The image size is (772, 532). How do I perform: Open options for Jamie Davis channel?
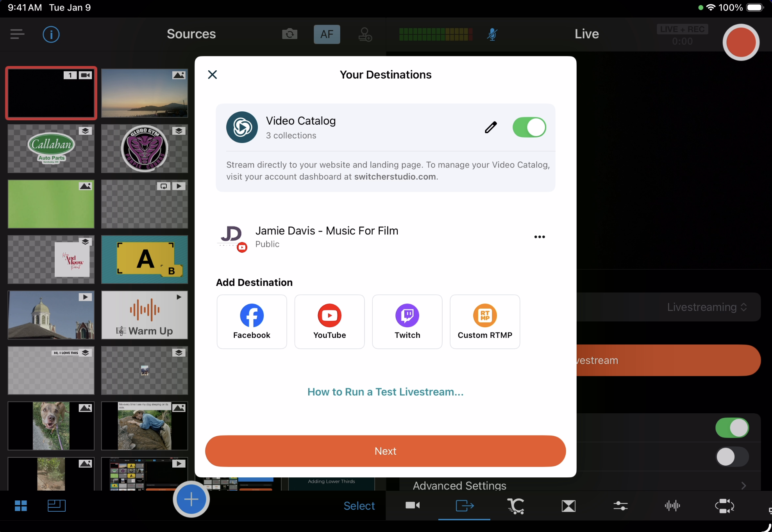click(539, 237)
